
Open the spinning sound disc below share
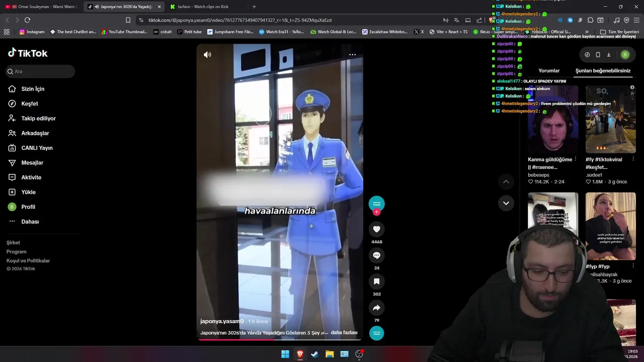(376, 333)
